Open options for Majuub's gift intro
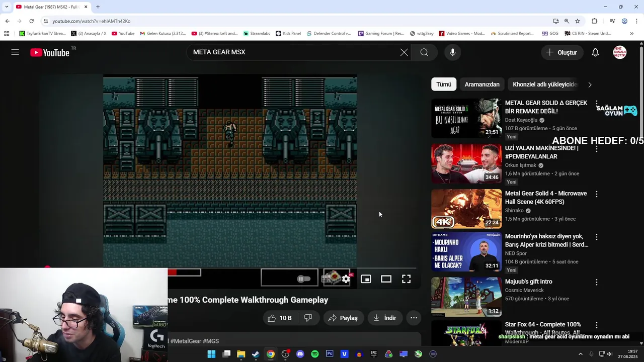The width and height of the screenshot is (644, 362). pos(597,282)
